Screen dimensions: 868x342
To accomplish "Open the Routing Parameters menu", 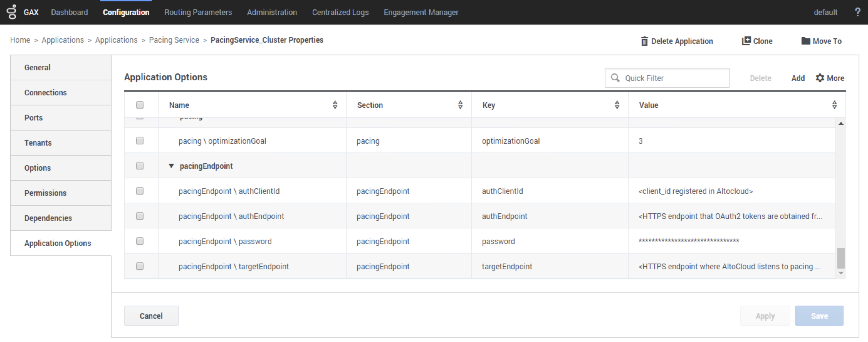I will 198,13.
